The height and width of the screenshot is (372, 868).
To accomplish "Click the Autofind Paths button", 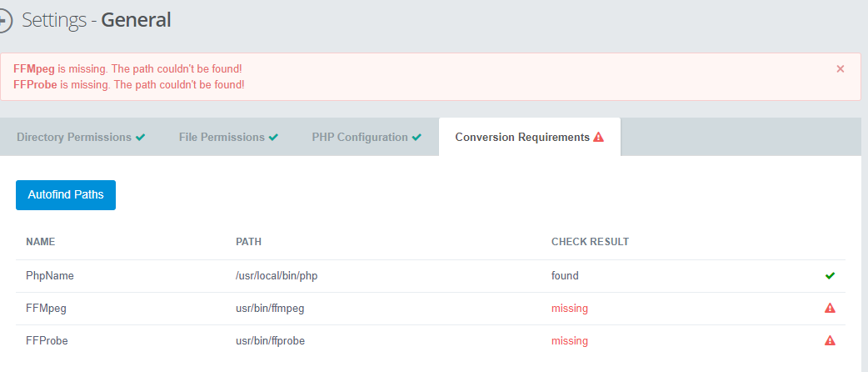I will click(66, 195).
